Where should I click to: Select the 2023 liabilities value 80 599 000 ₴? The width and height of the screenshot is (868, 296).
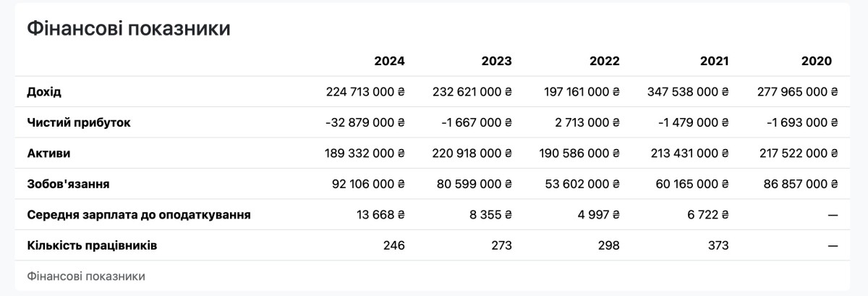click(x=476, y=184)
